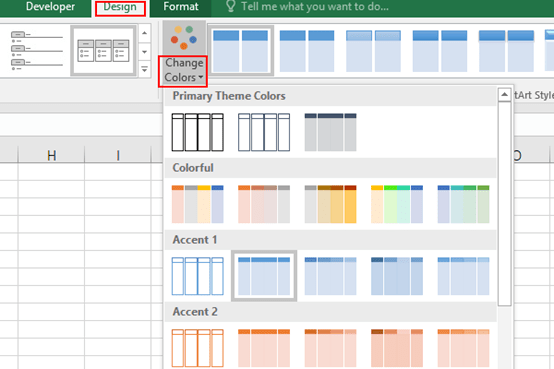The image size is (554, 369).
Task: Expand the layouts gallery with More arrow
Action: tap(145, 69)
